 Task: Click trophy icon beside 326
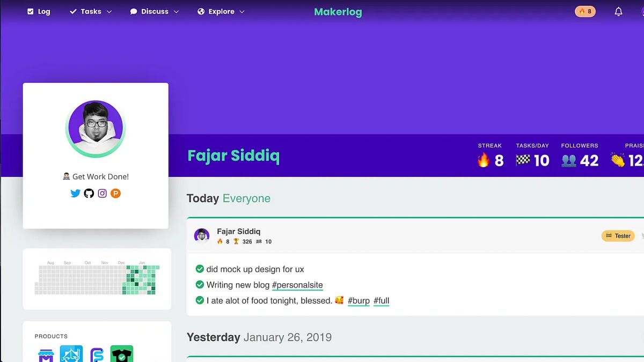pos(236,241)
